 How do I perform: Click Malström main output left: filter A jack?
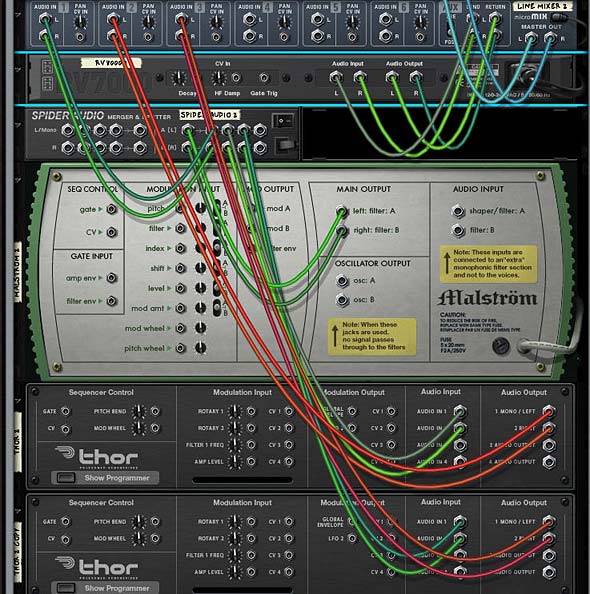[342, 211]
